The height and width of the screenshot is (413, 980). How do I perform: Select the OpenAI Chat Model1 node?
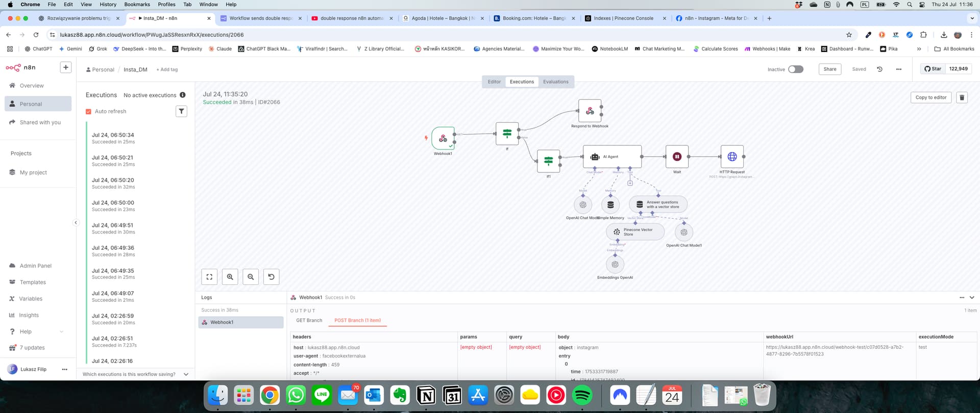684,232
